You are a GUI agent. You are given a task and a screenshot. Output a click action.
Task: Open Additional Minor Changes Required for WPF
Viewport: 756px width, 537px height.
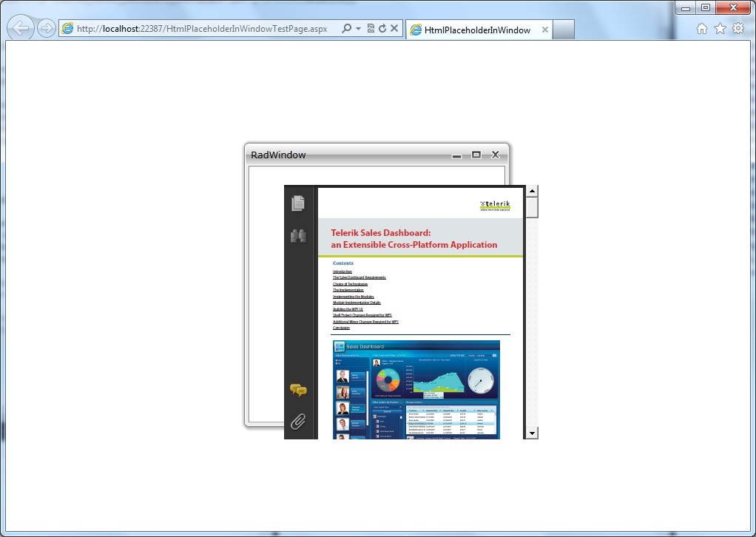coord(365,322)
